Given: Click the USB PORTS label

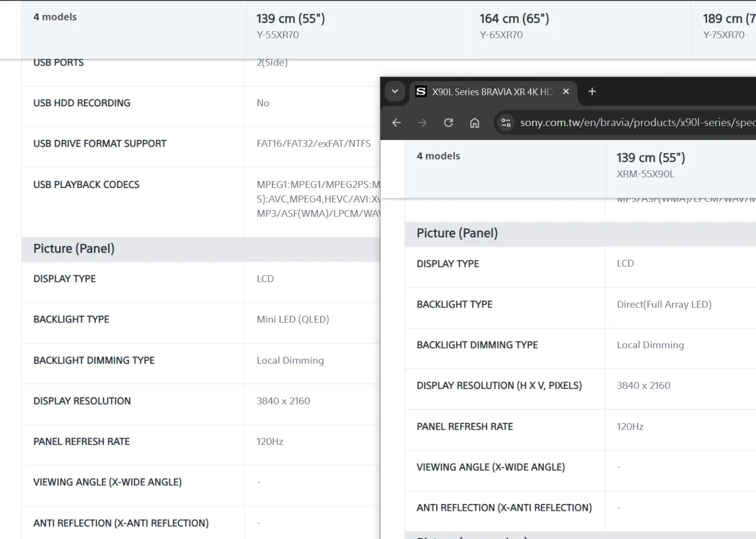Looking at the screenshot, I should (x=58, y=62).
